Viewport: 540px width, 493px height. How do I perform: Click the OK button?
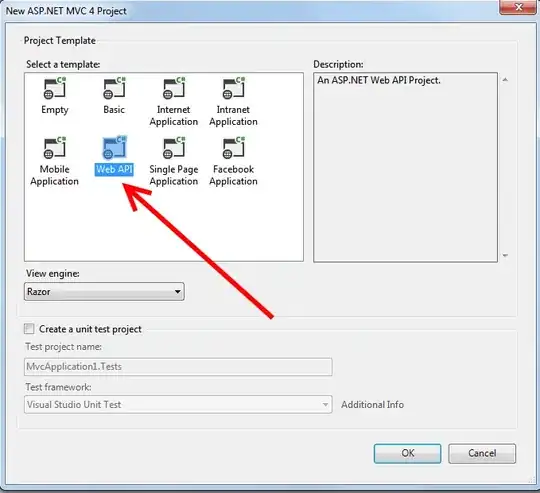pyautogui.click(x=407, y=453)
